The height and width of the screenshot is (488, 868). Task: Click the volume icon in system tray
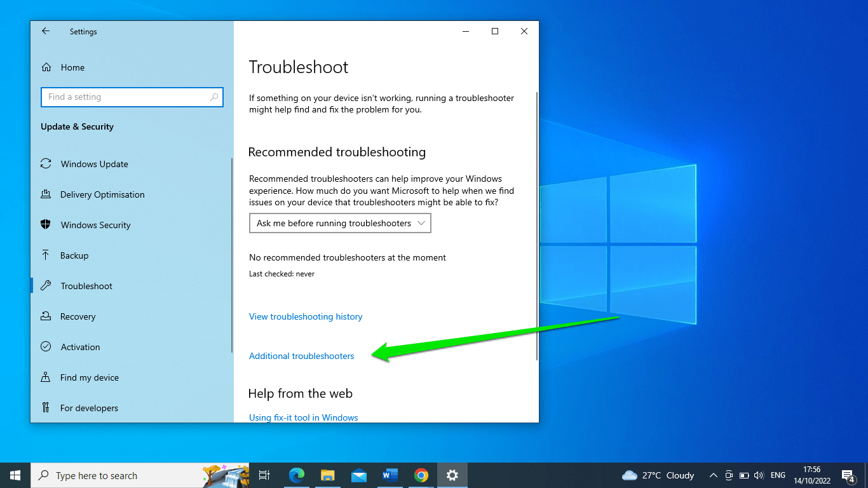758,475
